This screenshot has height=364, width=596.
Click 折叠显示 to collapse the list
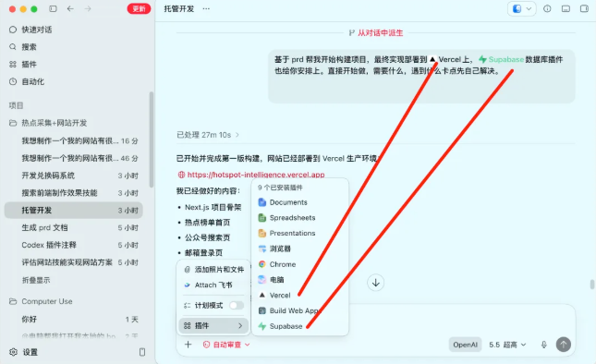point(36,281)
